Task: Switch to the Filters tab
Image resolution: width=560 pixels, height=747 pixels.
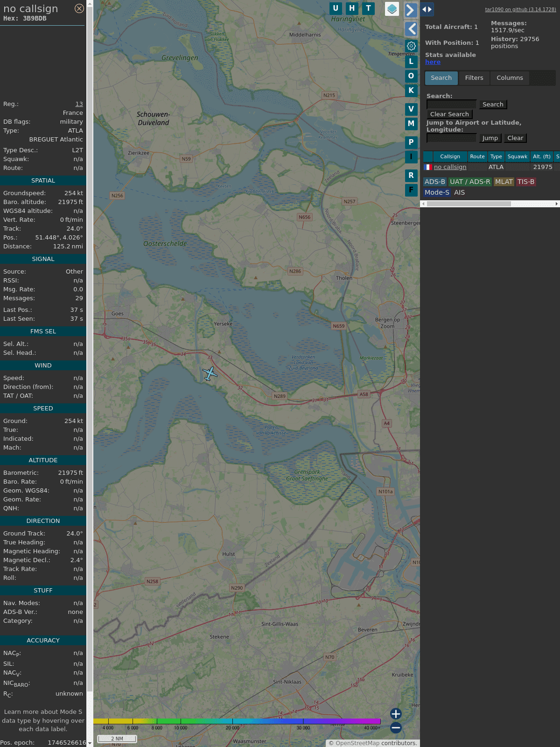Action: click(474, 78)
